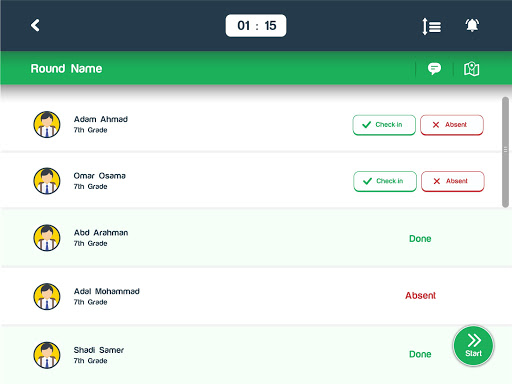
Task: Check in Omar Osama
Action: point(385,181)
